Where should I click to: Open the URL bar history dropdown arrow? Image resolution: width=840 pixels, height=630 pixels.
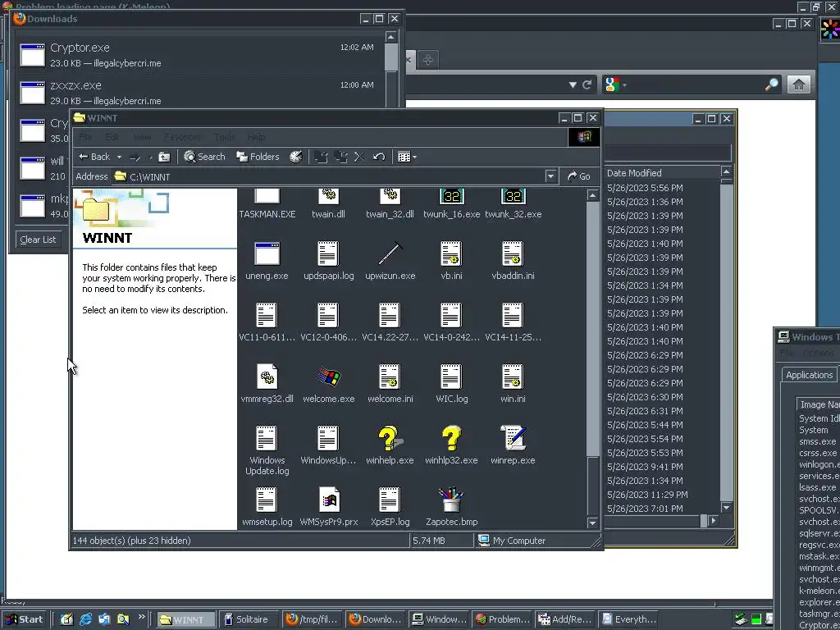572,84
